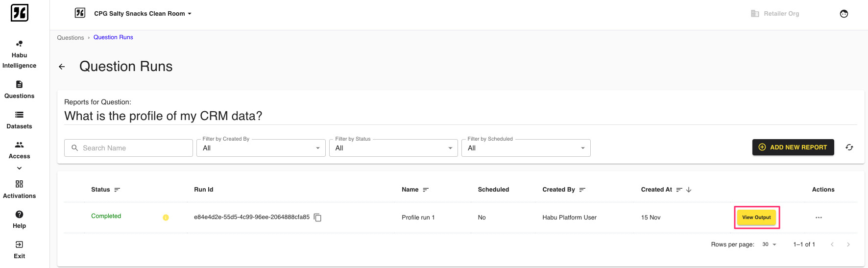Open the Help page
Image resolution: width=868 pixels, height=268 pixels.
pyautogui.click(x=19, y=219)
